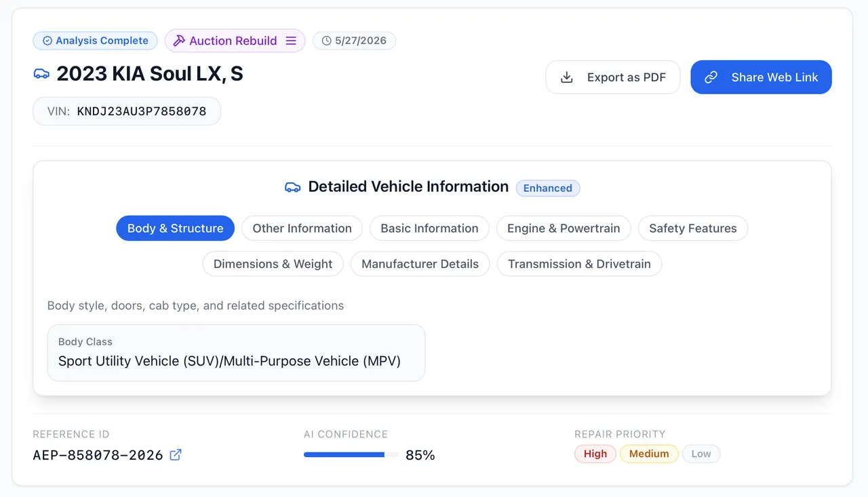Click the Body Class info card
Image resolution: width=868 pixels, height=497 pixels.
pos(236,353)
